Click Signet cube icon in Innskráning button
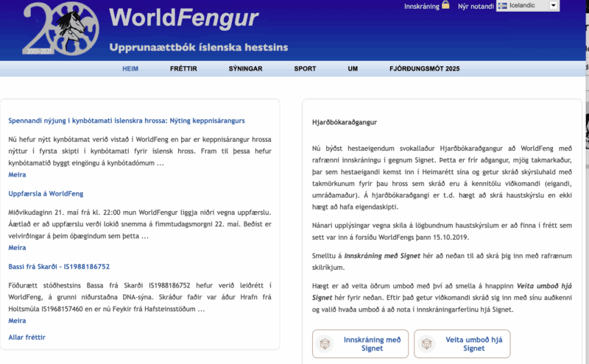Image resolution: width=589 pixels, height=364 pixels. click(x=325, y=343)
